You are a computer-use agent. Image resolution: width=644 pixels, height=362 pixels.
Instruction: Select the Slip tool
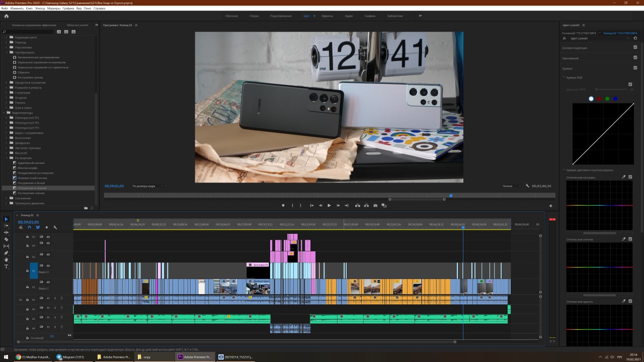(x=7, y=246)
